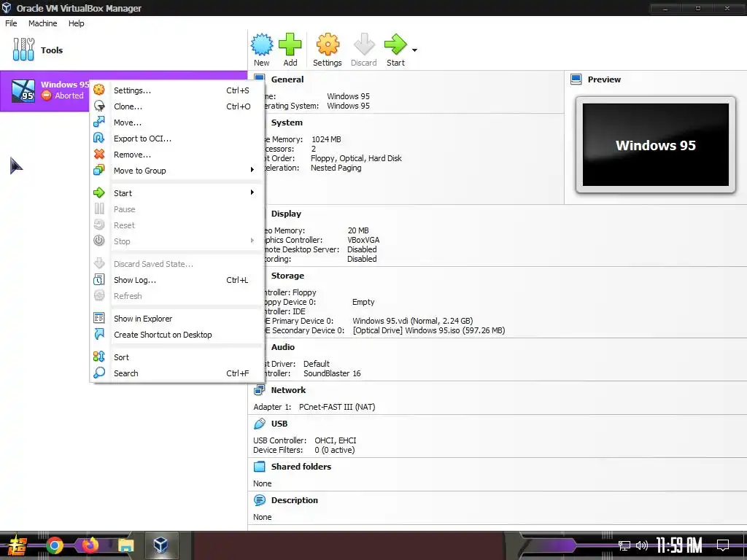Click the Windows 95.iso optical drive entry
The width and height of the screenshot is (747, 560).
429,330
